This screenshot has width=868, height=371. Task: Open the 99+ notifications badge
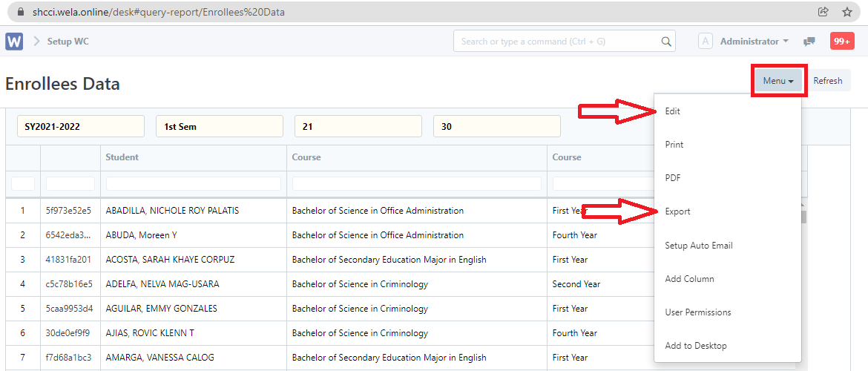842,42
